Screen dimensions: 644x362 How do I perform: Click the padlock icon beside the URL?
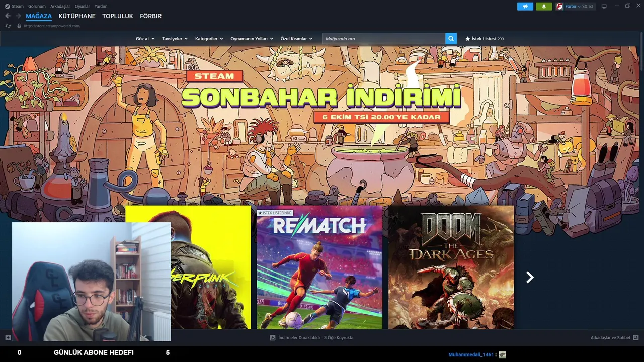click(19, 26)
